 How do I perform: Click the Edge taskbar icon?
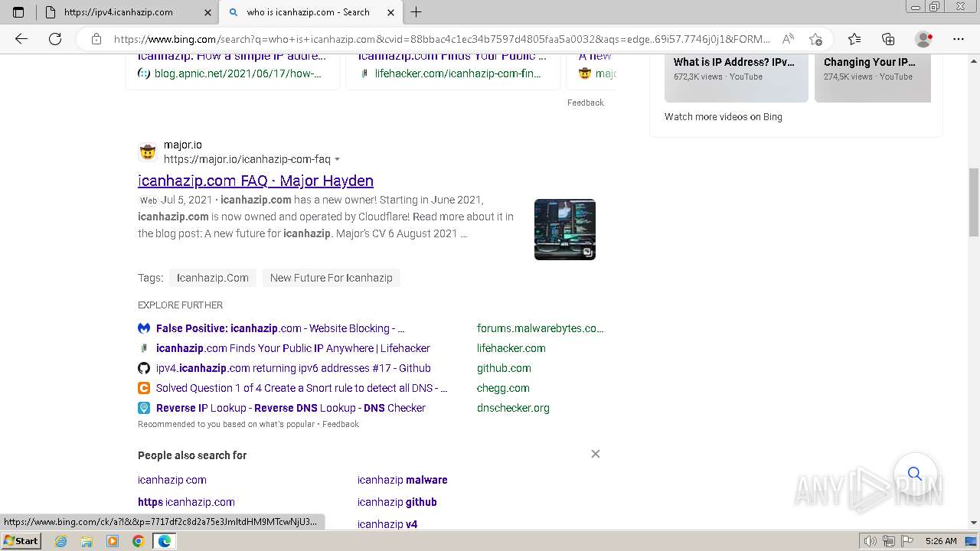[165, 541]
